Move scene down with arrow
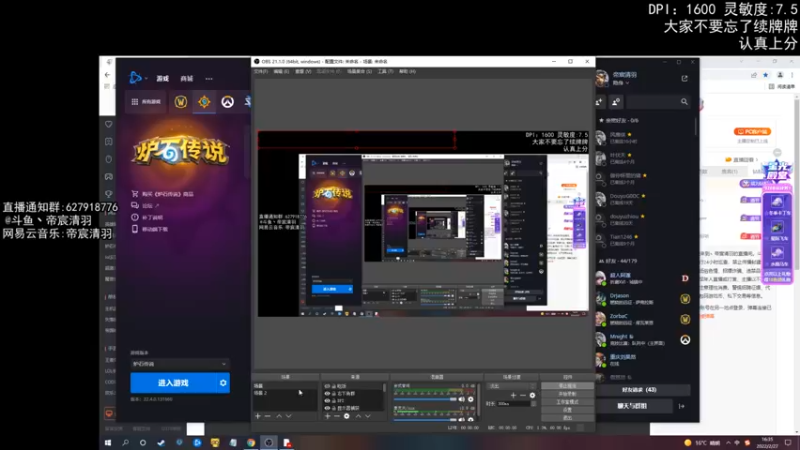 pos(289,416)
